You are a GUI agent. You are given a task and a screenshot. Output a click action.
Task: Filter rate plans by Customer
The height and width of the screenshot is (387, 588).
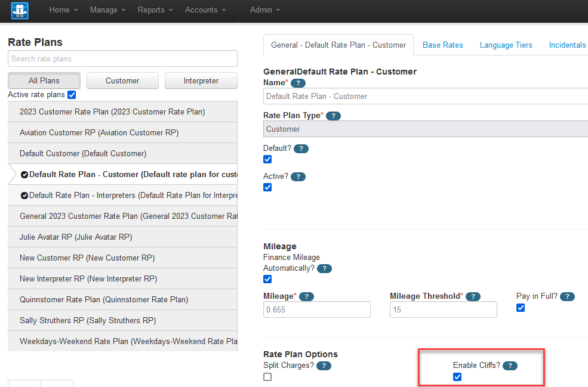(122, 81)
